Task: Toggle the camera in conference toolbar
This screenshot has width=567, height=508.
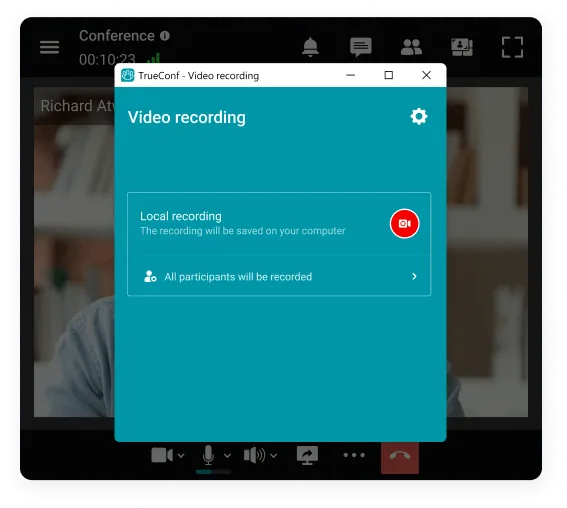Action: click(162, 455)
